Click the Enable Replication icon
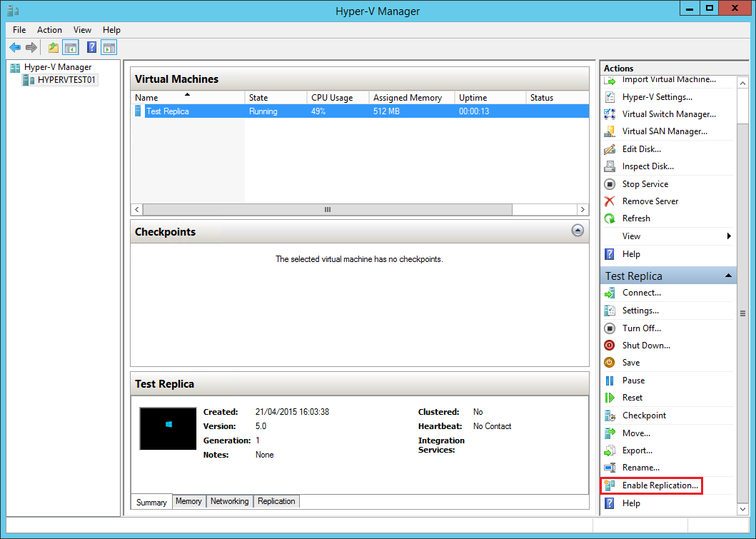This screenshot has width=756, height=539. (610, 485)
